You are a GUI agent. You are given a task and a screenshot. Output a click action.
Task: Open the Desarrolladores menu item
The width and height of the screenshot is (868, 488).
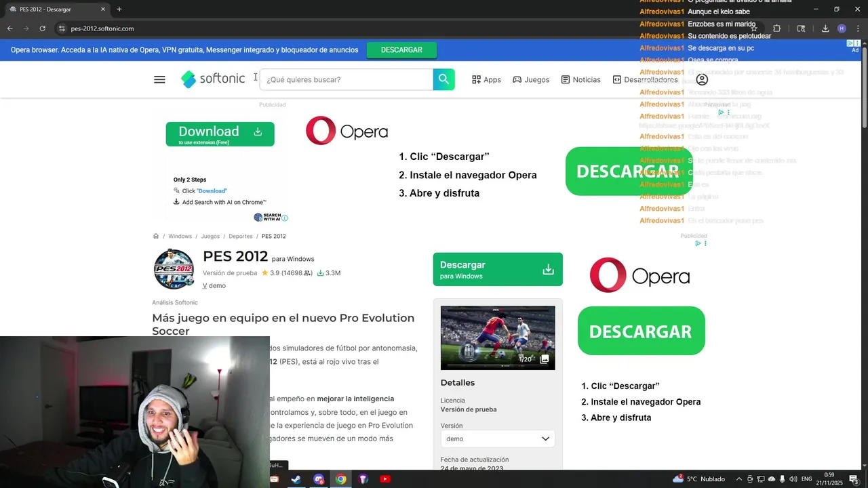click(645, 79)
